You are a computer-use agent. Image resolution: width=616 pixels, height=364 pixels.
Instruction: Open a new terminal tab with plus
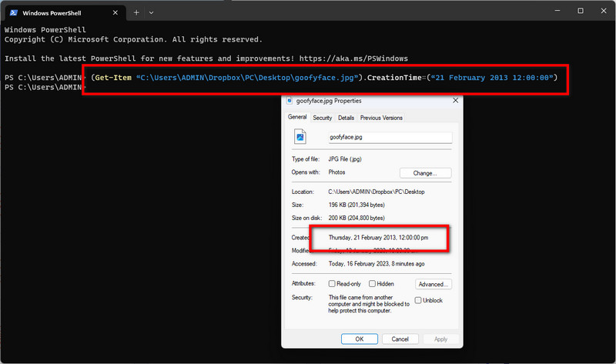136,12
